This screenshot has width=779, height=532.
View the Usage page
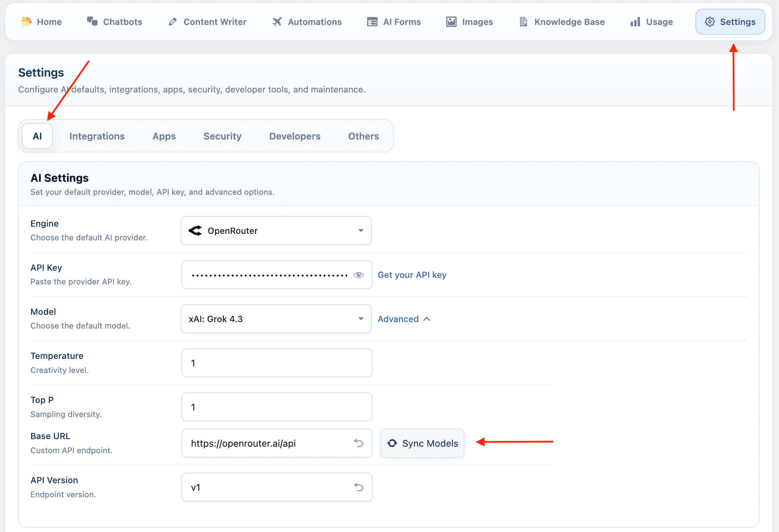click(x=652, y=22)
